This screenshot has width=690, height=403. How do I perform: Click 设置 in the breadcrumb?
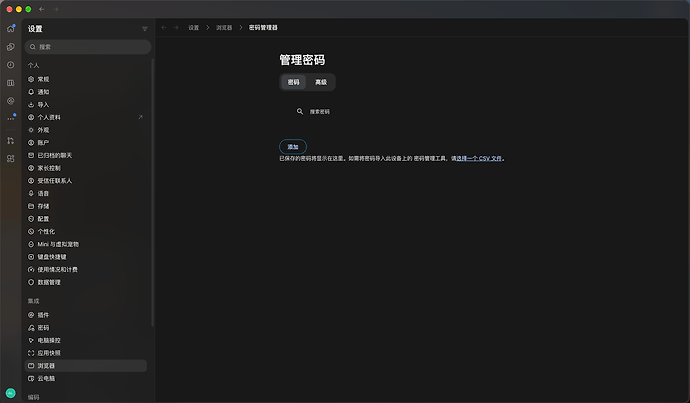(x=194, y=27)
